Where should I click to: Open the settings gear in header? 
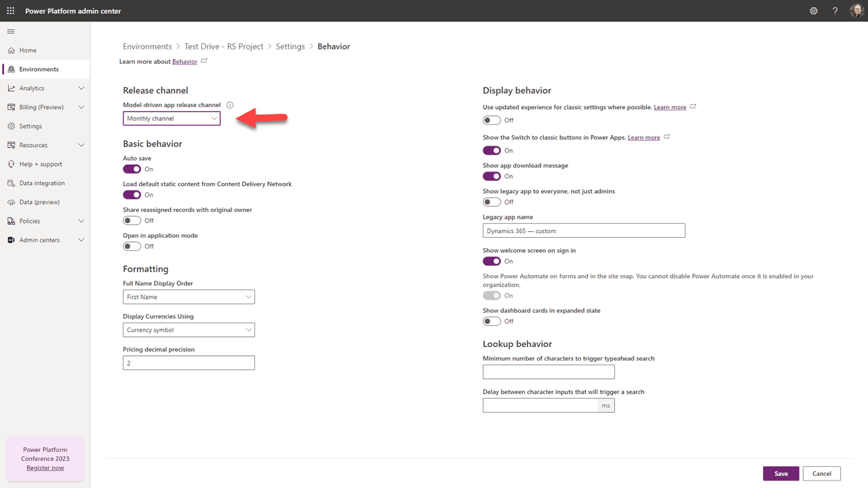[x=814, y=11]
